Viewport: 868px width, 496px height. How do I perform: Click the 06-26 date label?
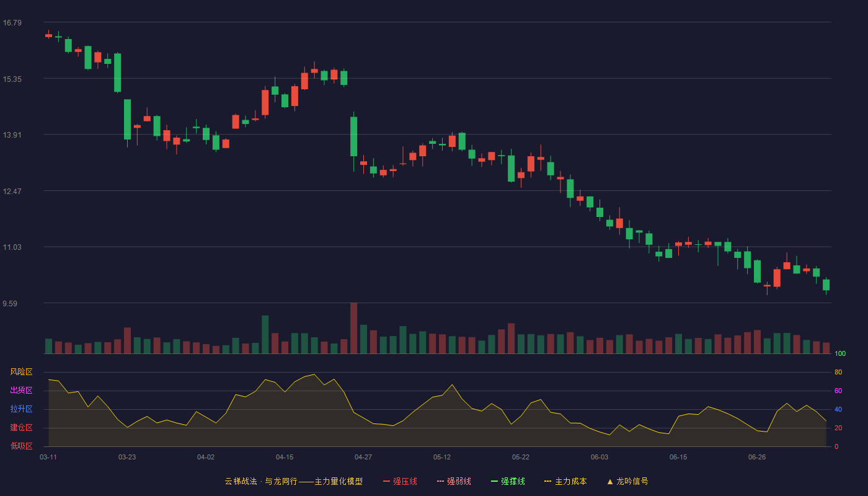click(757, 457)
